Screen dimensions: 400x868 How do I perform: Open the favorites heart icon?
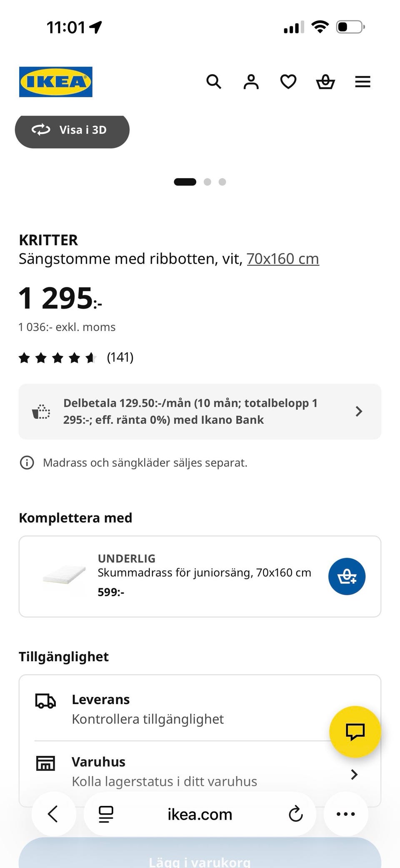(288, 82)
